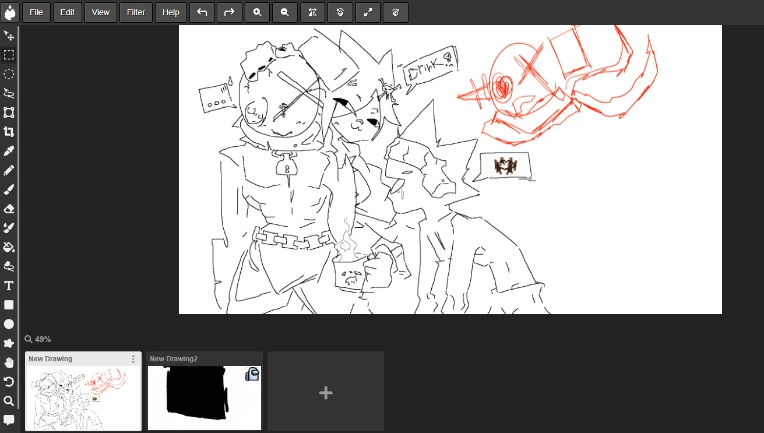Viewport: 764px width, 433px height.
Task: Select the rectangular marquee selection tool
Action: (9, 55)
